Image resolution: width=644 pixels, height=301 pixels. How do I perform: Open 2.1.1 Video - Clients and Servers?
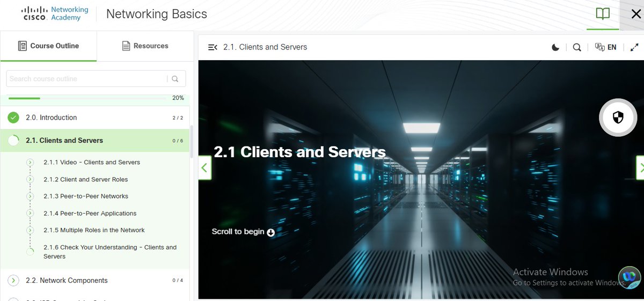point(92,162)
